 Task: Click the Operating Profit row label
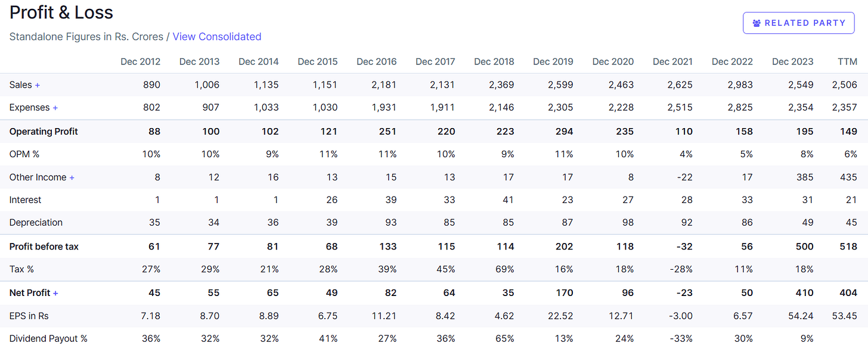[44, 132]
